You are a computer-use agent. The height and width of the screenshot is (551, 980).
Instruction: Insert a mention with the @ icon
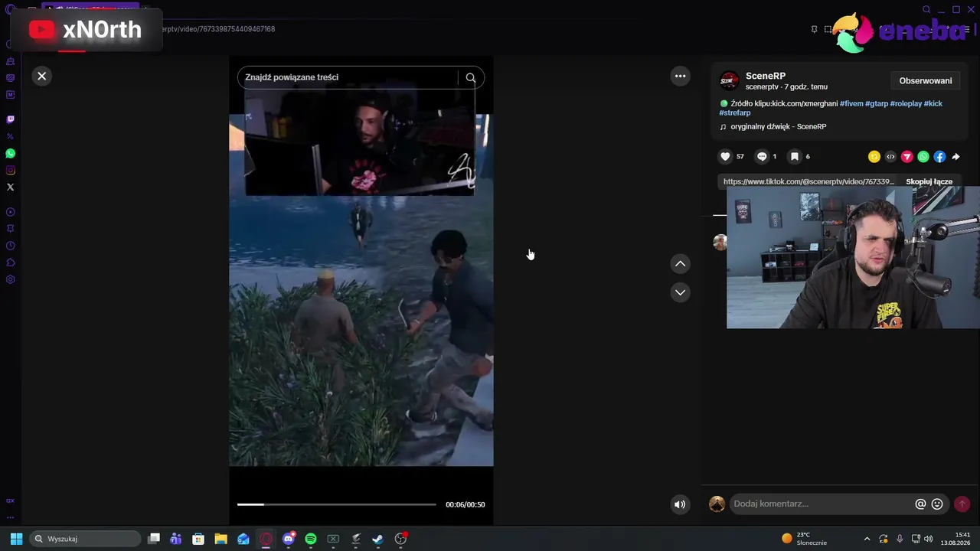(920, 504)
